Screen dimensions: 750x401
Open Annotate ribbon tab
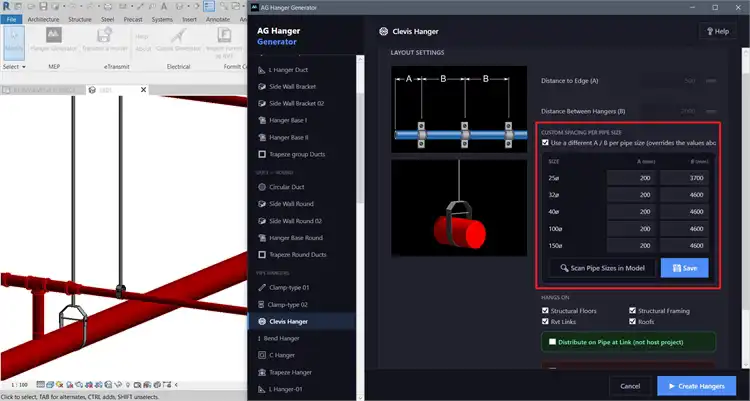(x=218, y=20)
